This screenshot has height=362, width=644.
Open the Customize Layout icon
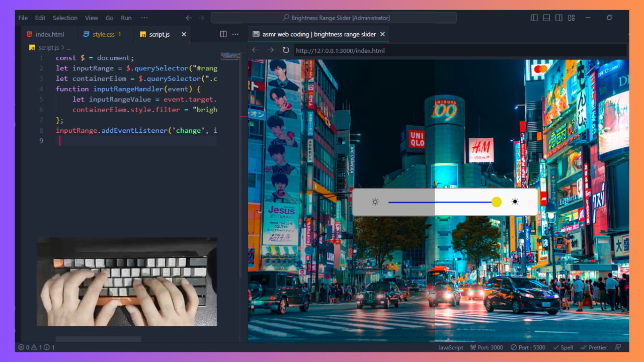(x=571, y=17)
